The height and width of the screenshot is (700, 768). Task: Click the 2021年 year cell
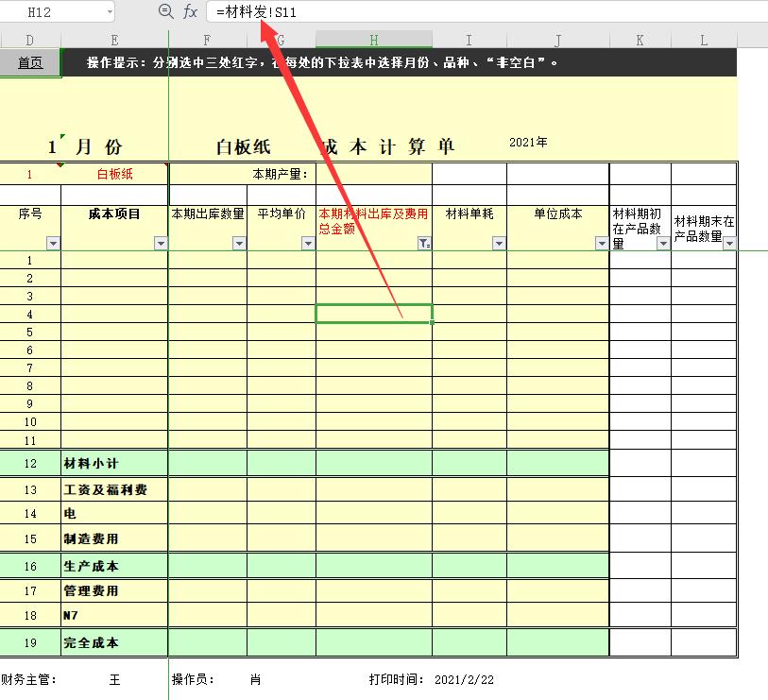[528, 142]
